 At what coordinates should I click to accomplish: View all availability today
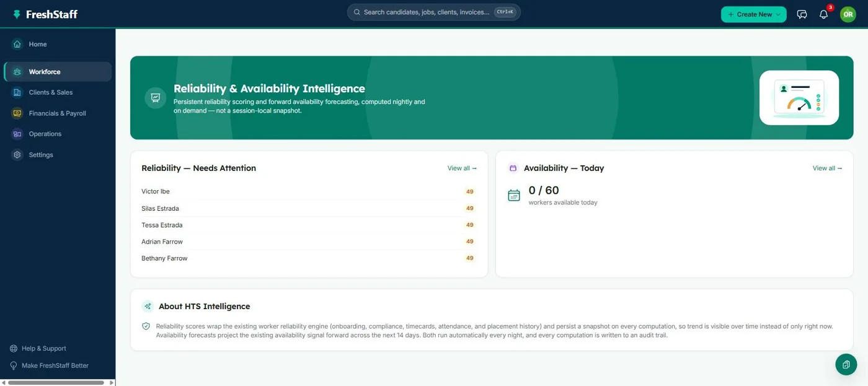[827, 168]
